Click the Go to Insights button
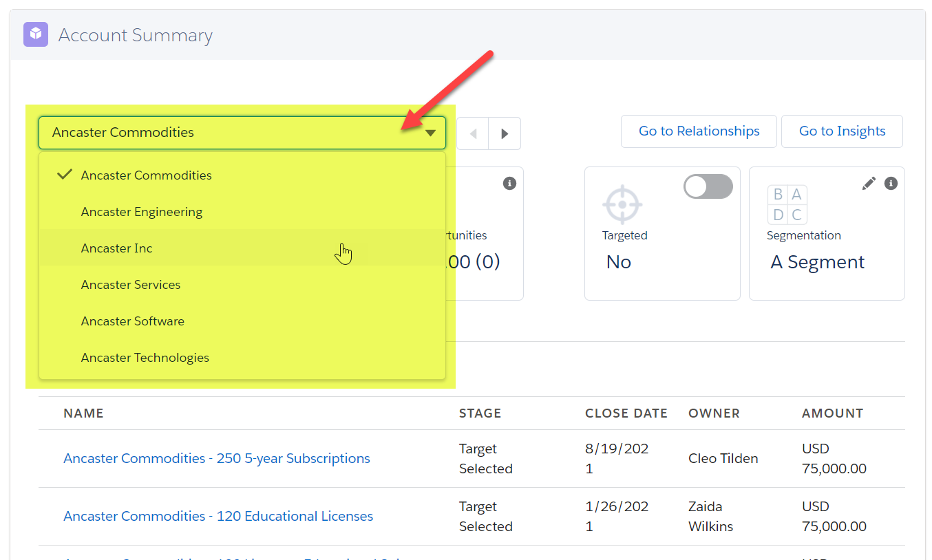Screen dimensions: 932x560 point(842,131)
